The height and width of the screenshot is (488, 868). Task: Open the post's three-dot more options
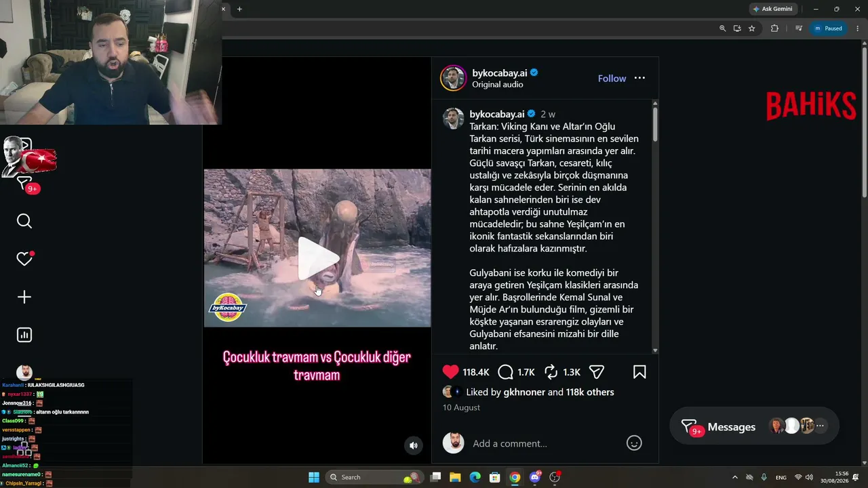tap(639, 78)
